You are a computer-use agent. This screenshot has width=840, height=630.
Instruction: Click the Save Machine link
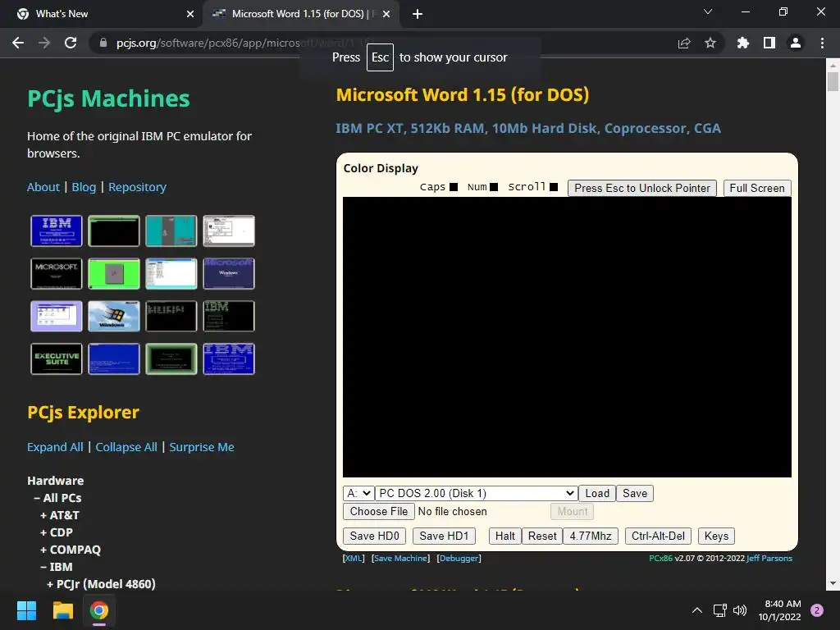[x=400, y=558]
